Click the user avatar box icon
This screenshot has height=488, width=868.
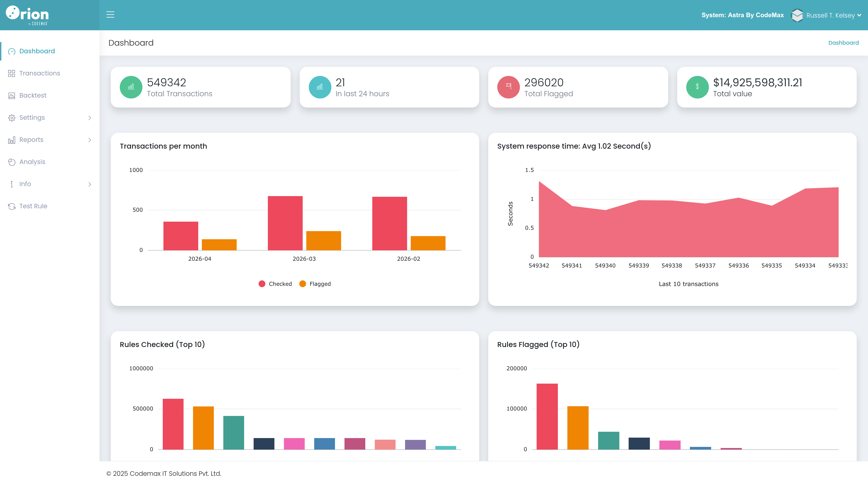[x=797, y=15]
